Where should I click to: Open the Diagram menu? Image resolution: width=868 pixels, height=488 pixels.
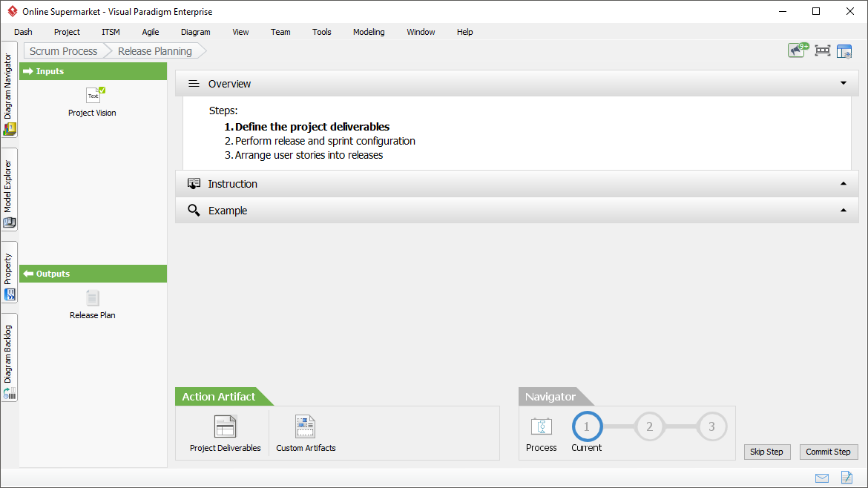(195, 32)
